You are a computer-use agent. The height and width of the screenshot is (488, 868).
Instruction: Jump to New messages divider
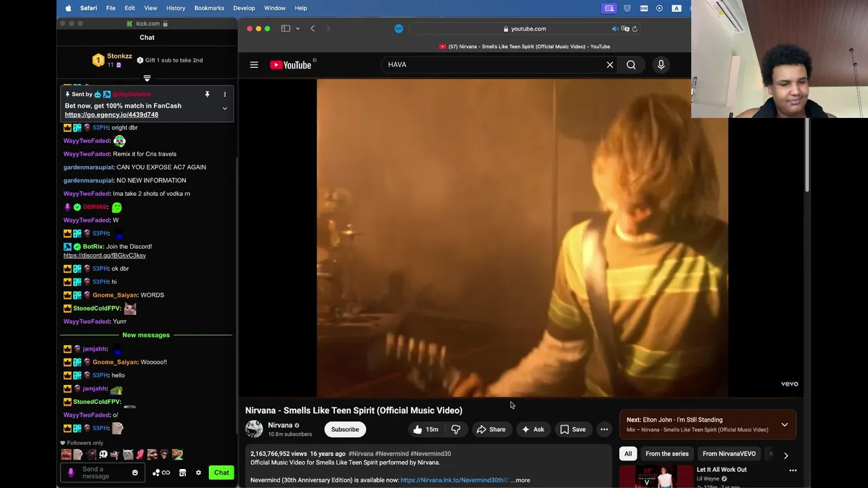(146, 335)
